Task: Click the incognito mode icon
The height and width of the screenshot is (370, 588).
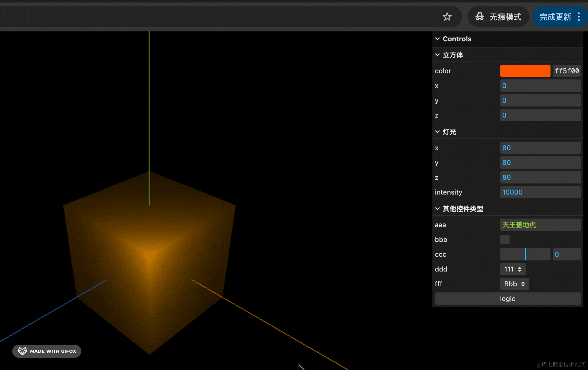Action: [479, 17]
